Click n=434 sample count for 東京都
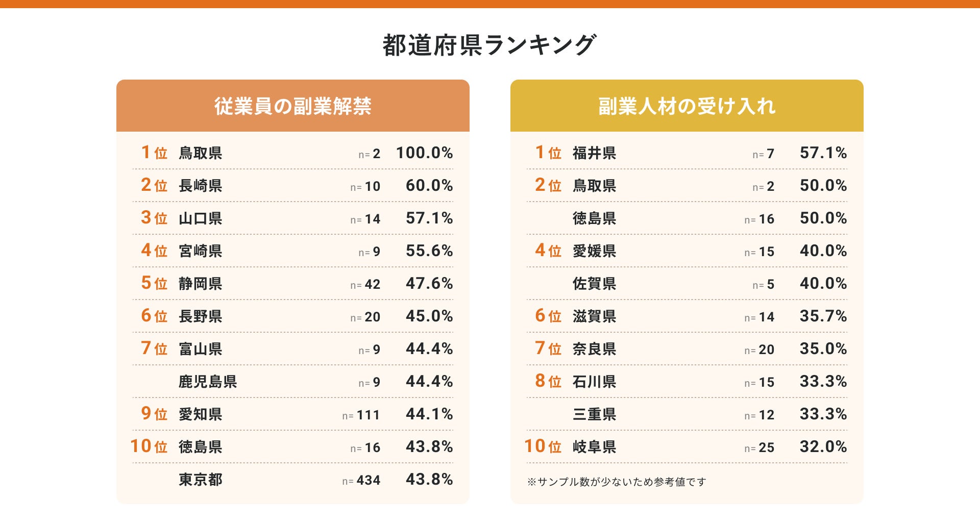980x525 pixels. pos(361,480)
